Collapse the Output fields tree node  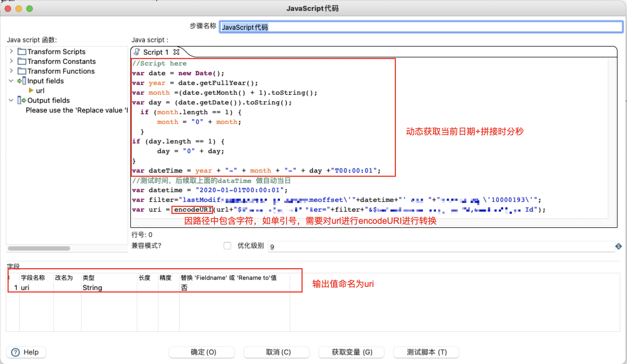(x=11, y=100)
